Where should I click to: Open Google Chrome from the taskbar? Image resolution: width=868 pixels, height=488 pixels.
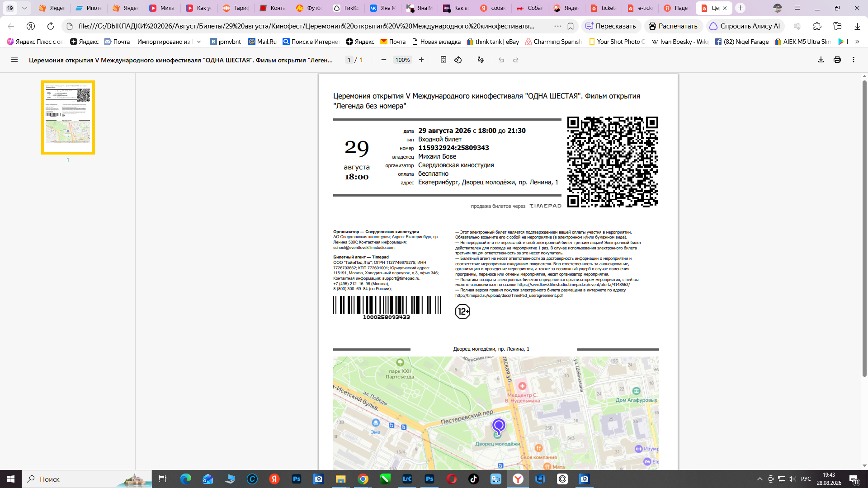[363, 479]
